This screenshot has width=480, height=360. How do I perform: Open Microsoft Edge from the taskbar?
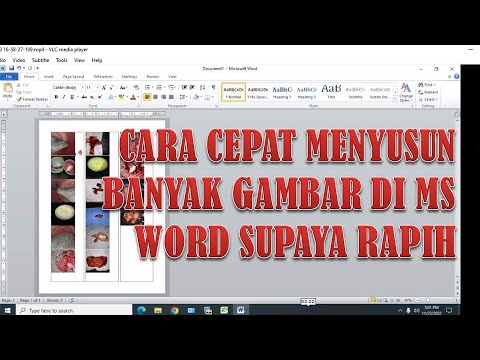(141, 310)
